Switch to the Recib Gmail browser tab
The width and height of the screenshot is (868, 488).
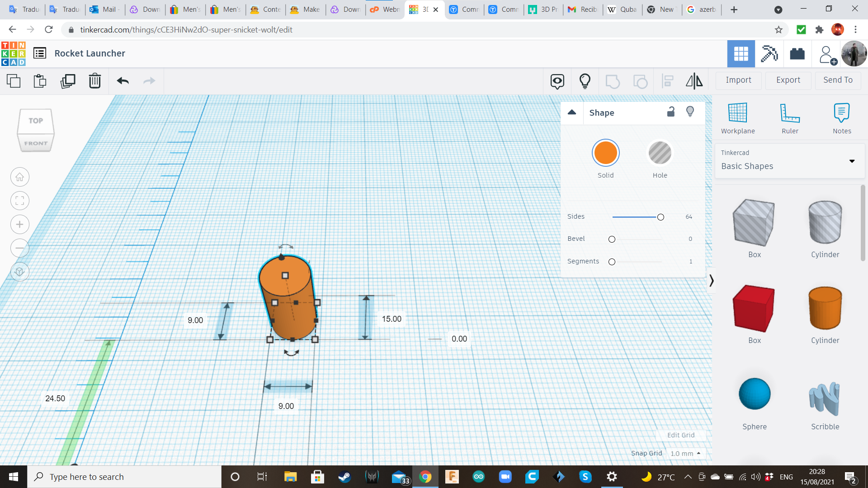(x=583, y=9)
